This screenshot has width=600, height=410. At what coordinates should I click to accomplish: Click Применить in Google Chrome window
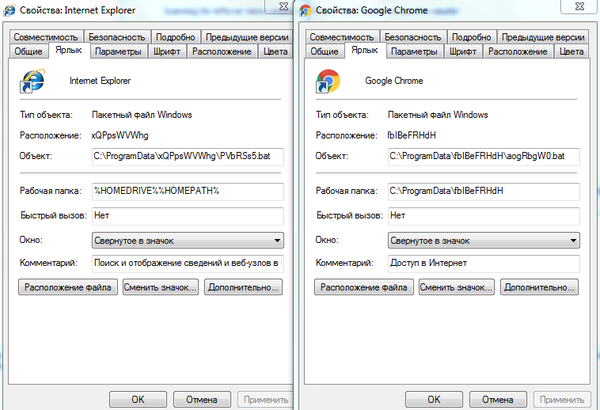point(562,400)
